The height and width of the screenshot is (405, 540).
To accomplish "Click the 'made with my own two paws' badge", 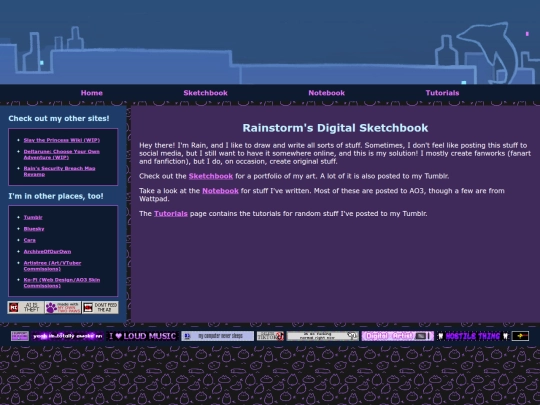I will (63, 308).
